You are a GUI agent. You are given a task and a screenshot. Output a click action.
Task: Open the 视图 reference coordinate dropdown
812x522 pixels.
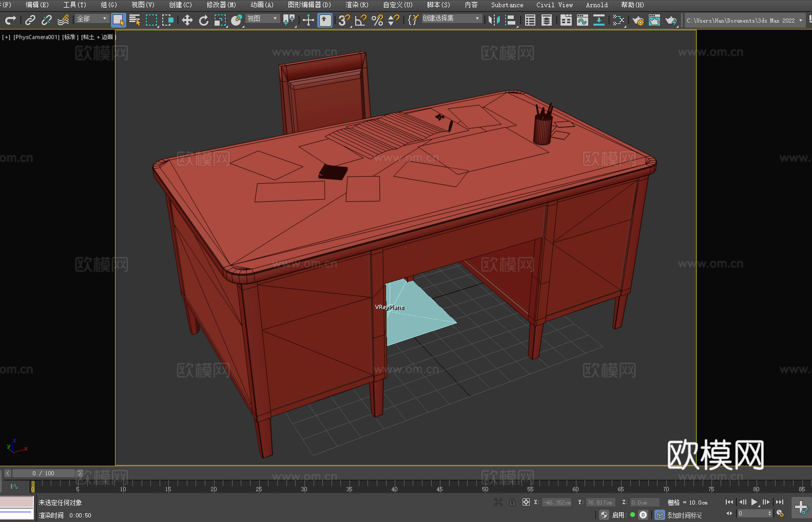(262, 18)
